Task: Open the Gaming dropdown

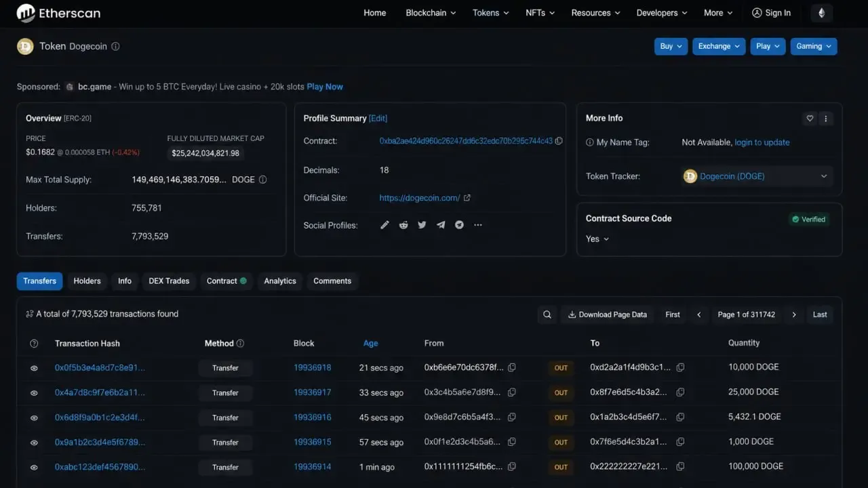Action: [x=813, y=46]
